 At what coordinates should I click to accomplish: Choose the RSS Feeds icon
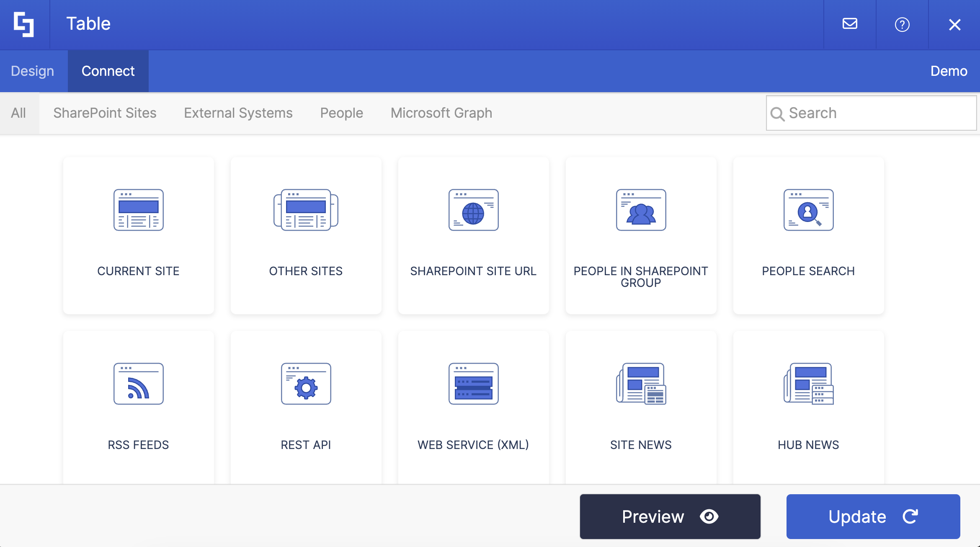pyautogui.click(x=138, y=384)
